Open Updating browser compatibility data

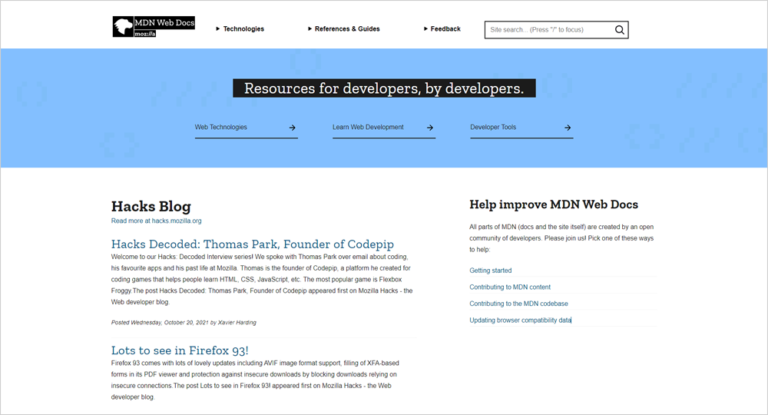(x=521, y=320)
